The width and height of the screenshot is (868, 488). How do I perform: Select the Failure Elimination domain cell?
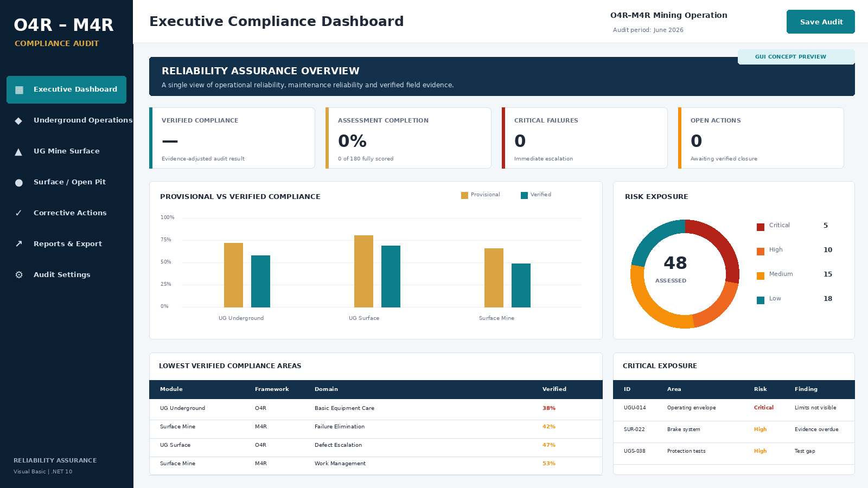coord(340,427)
